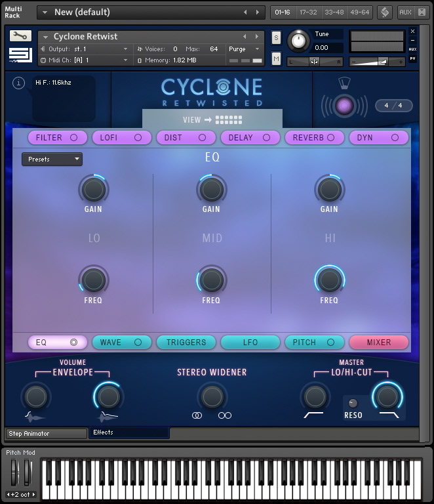Click the low-cut filter shape icon

coord(313,415)
